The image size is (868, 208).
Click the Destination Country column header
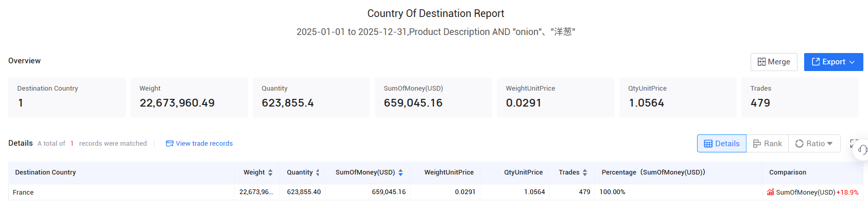tap(121, 172)
